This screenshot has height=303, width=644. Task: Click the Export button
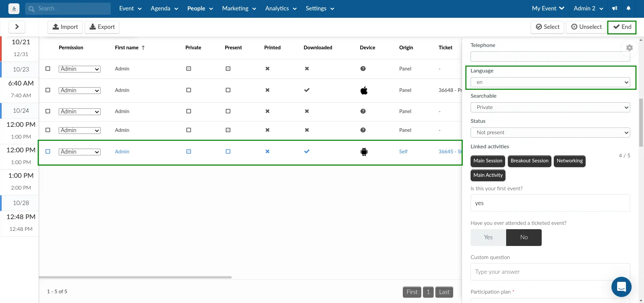[x=102, y=27]
